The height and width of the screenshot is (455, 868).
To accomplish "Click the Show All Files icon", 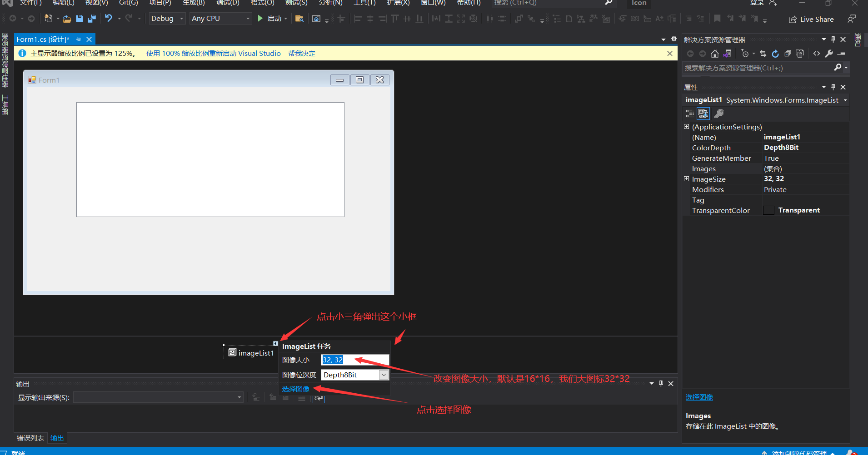I will (x=800, y=54).
